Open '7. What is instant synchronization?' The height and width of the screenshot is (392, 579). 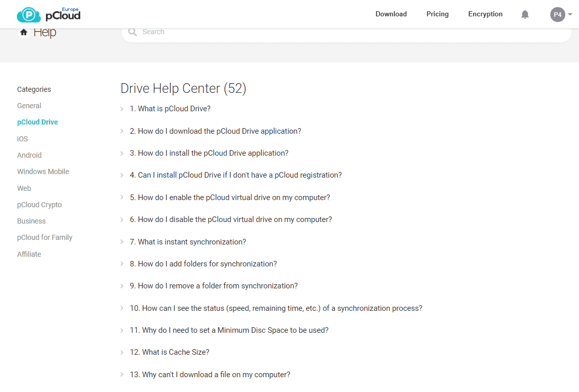[x=188, y=242]
